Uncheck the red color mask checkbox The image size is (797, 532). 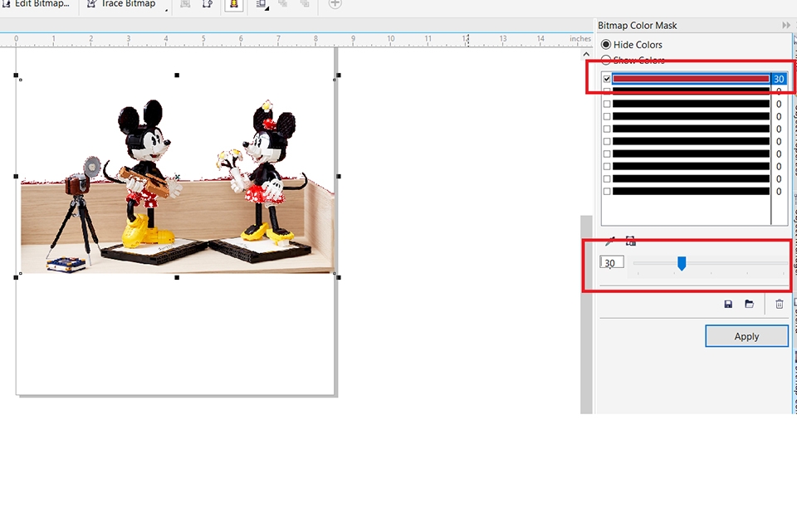[x=607, y=79]
